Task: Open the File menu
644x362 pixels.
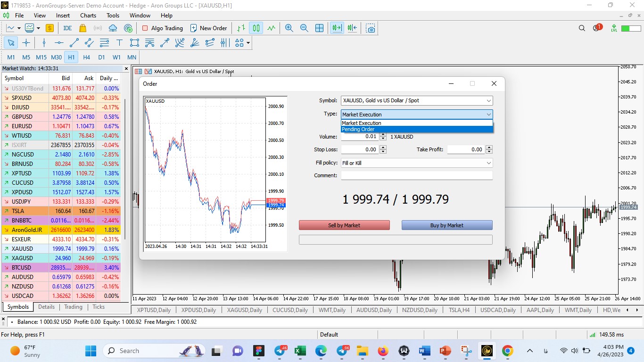Action: tap(19, 15)
